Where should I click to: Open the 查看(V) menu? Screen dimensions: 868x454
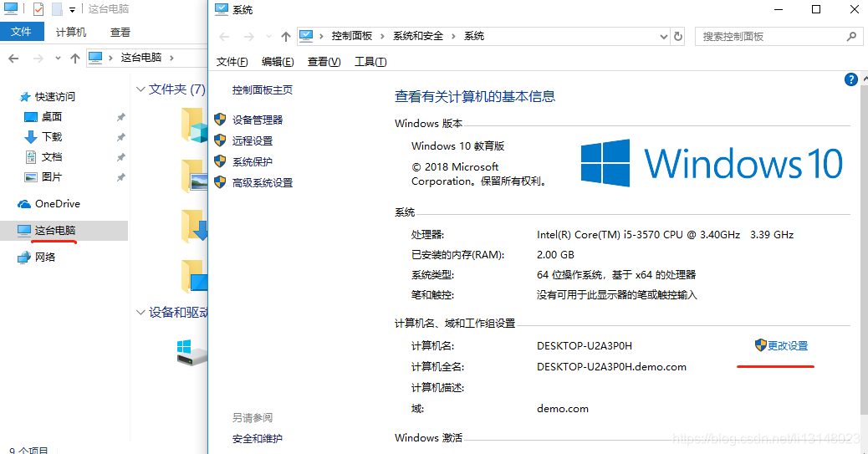(324, 62)
